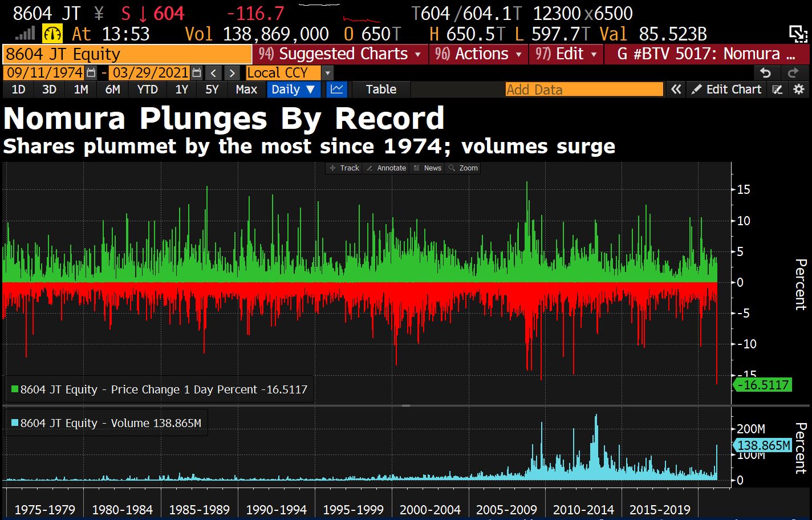Click the pop-out window icon top right

(798, 34)
